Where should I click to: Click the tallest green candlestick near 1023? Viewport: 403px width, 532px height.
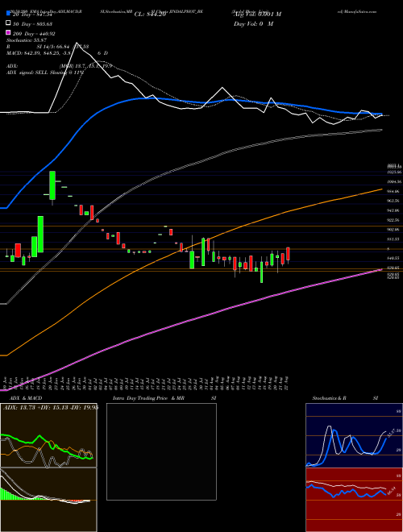52,185
